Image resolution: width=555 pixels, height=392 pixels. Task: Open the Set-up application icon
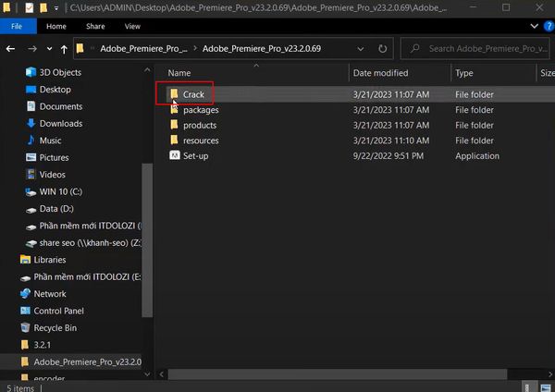coord(174,156)
